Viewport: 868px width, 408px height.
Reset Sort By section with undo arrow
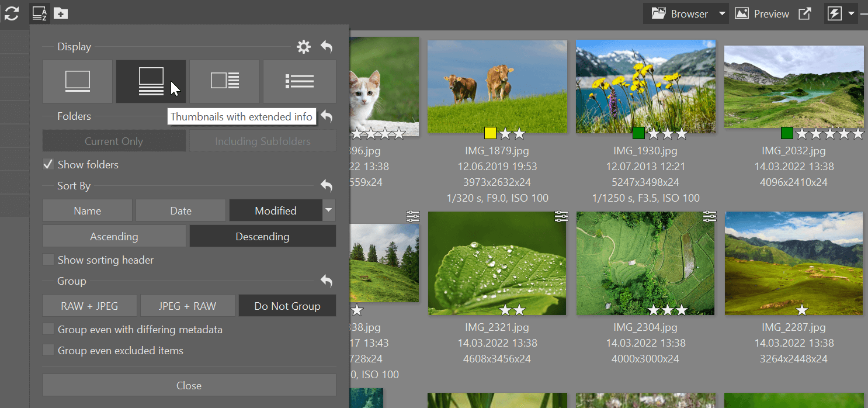pyautogui.click(x=327, y=186)
